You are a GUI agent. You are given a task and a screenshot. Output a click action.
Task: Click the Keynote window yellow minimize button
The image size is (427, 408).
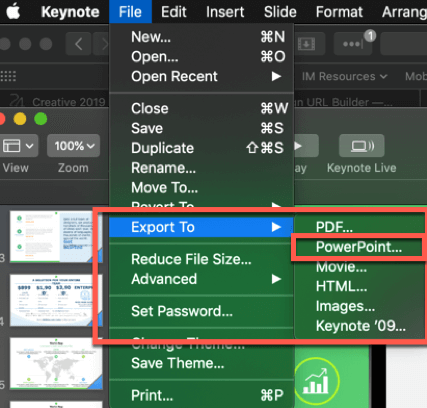(x=20, y=119)
